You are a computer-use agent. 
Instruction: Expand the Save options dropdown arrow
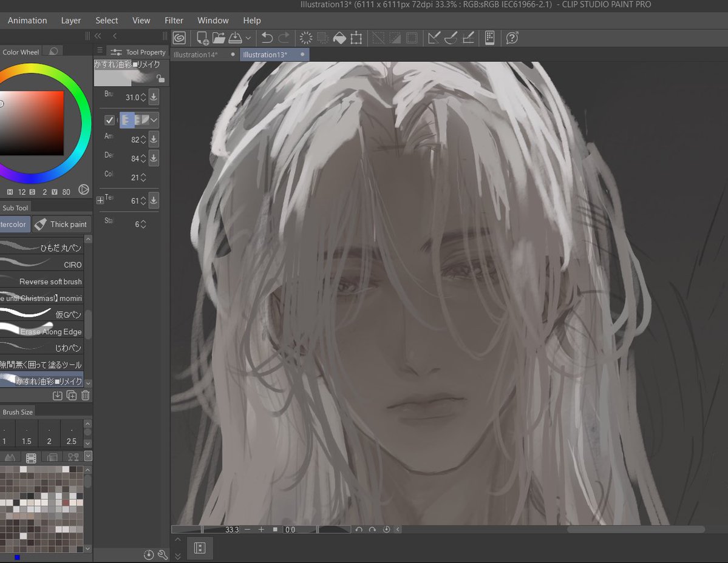coord(248,38)
